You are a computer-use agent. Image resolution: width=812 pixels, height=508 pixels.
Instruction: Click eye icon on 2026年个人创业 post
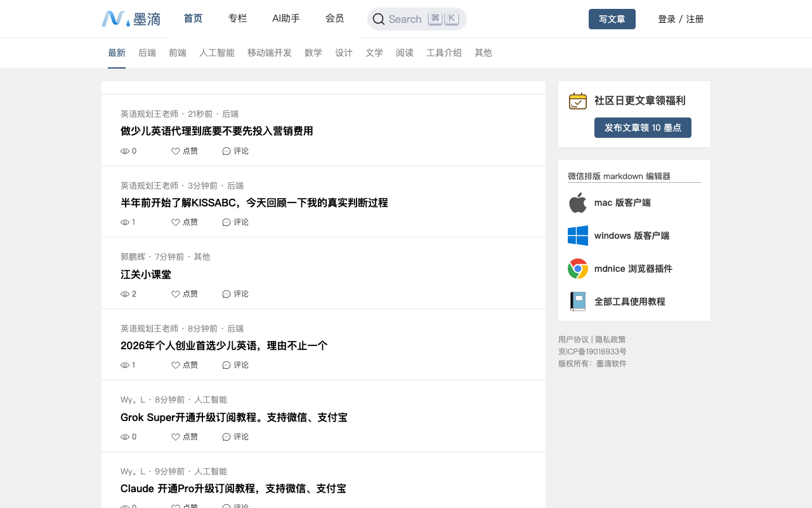tap(125, 365)
